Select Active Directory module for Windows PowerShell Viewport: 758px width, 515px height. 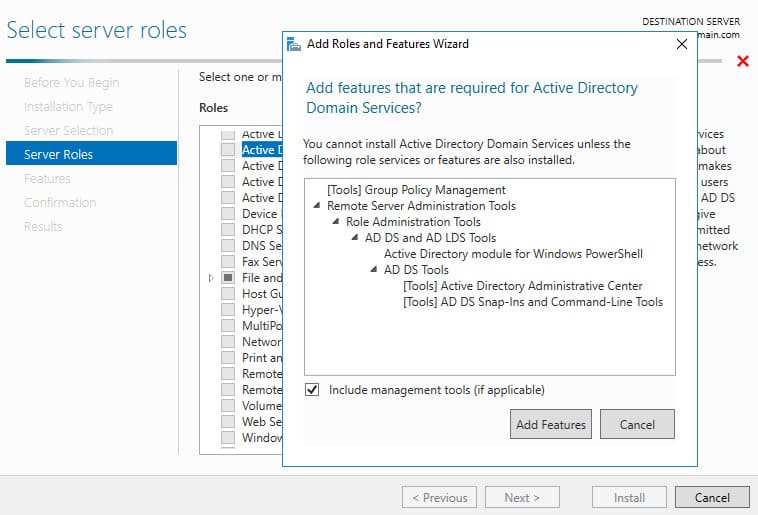pyautogui.click(x=513, y=253)
